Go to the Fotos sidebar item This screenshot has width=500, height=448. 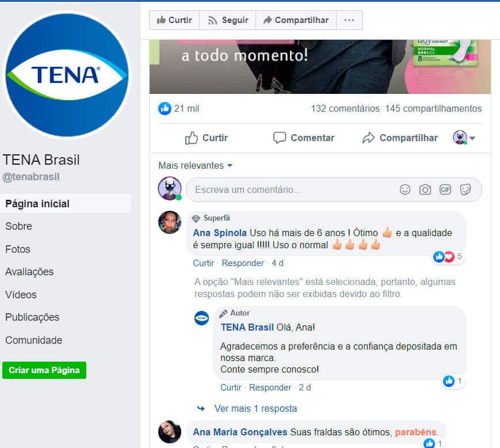pyautogui.click(x=18, y=249)
